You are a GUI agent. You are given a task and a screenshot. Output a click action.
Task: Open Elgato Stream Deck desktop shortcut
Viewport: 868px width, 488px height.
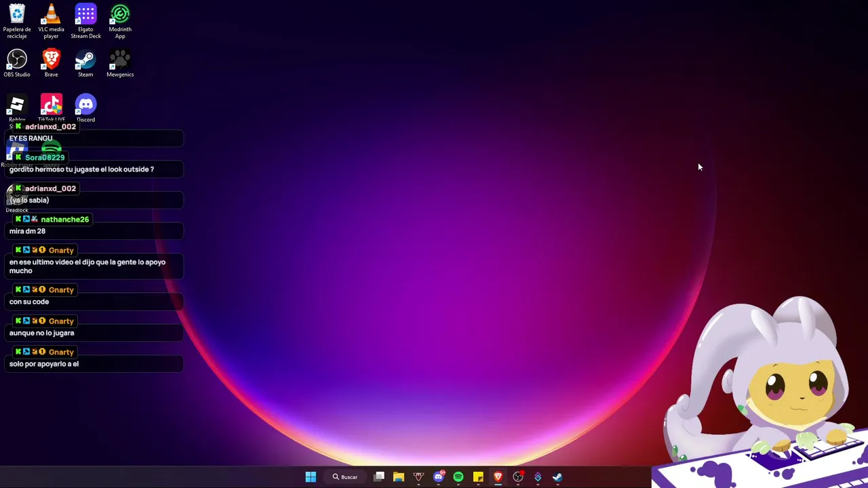click(85, 21)
